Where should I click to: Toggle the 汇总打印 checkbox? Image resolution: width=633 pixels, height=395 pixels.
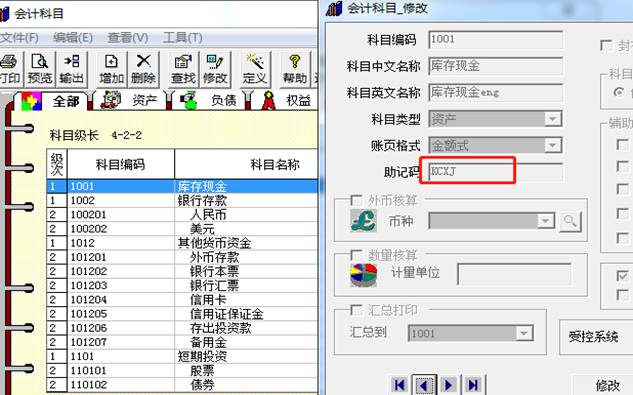point(356,310)
